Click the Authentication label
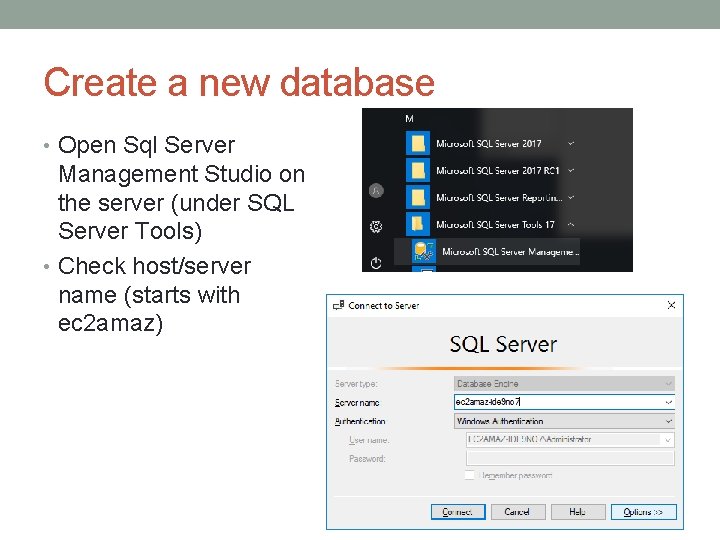The width and height of the screenshot is (720, 540). [360, 421]
